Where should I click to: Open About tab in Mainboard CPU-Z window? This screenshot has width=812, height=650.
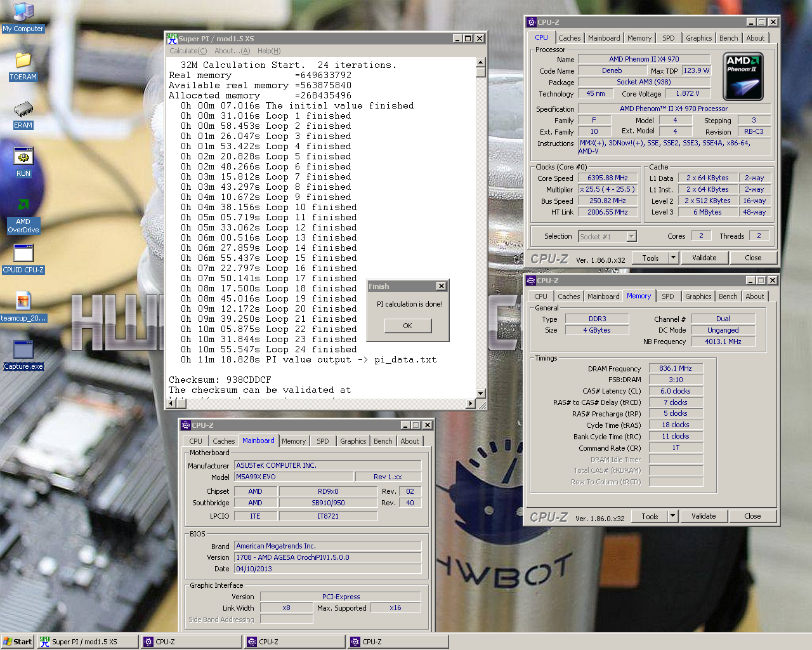[410, 441]
